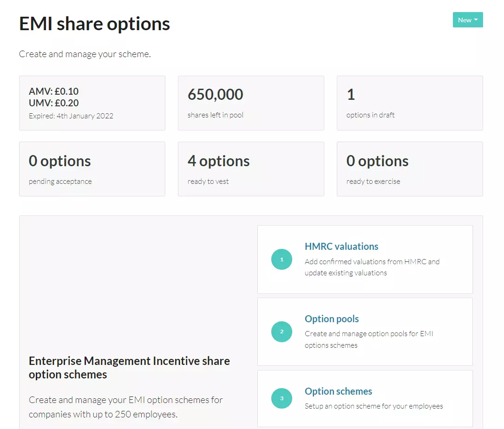Open the Option schemes link

pyautogui.click(x=339, y=391)
